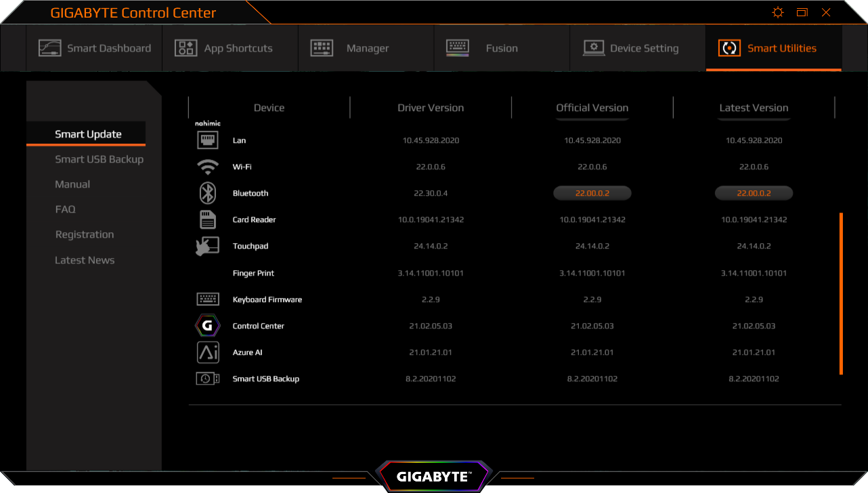Click the brightness sun icon in title bar
868x493 pixels.
(x=778, y=12)
